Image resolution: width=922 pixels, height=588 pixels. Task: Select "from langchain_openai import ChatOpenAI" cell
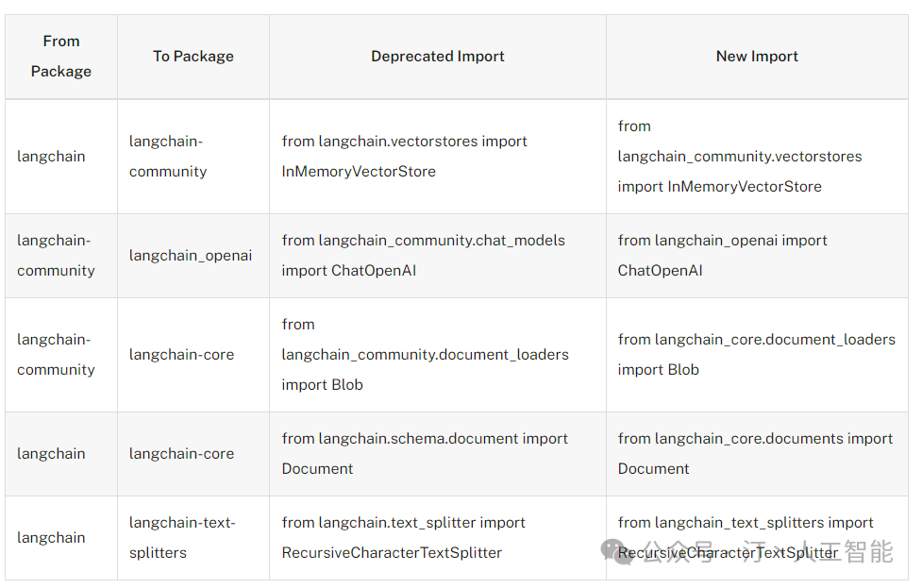click(722, 256)
